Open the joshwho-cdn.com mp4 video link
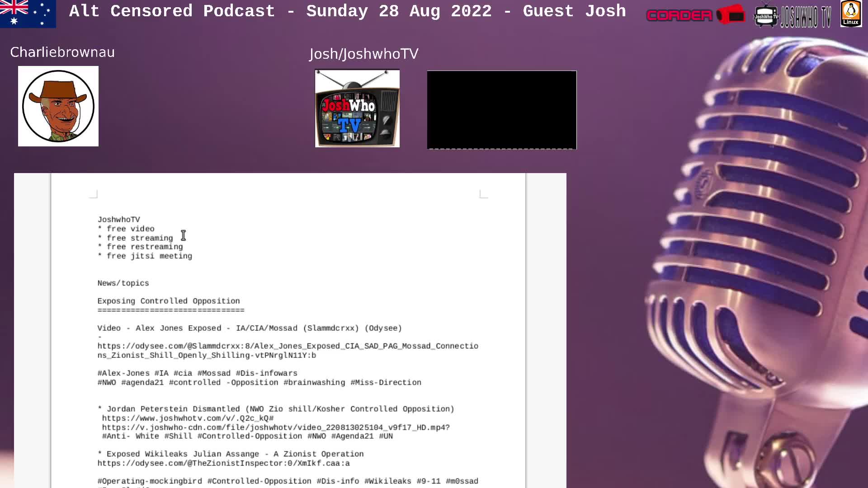This screenshot has height=488, width=868. pyautogui.click(x=276, y=427)
